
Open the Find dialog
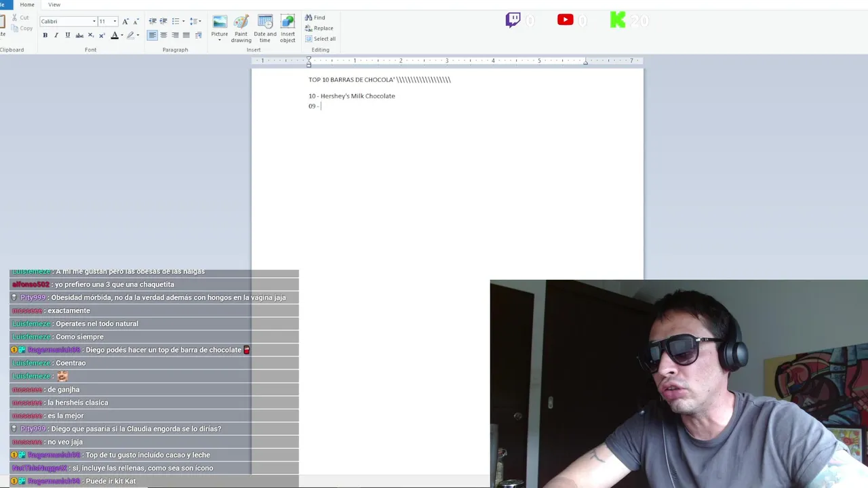tap(315, 18)
